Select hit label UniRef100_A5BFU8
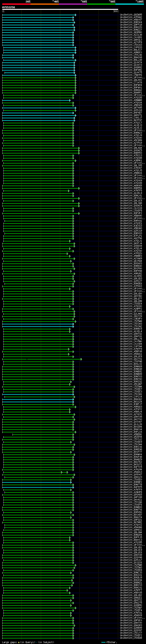This screenshot has height=644, width=146. tap(131, 352)
